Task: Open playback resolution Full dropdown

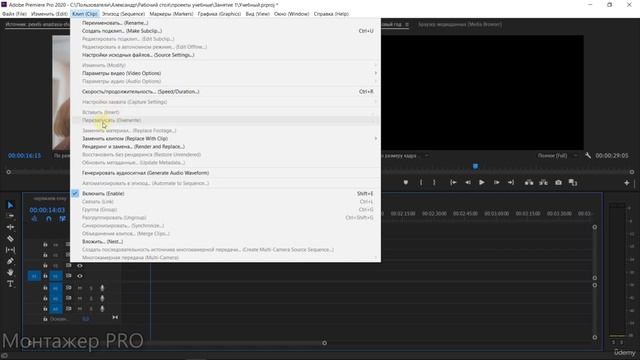Action: (x=557, y=156)
